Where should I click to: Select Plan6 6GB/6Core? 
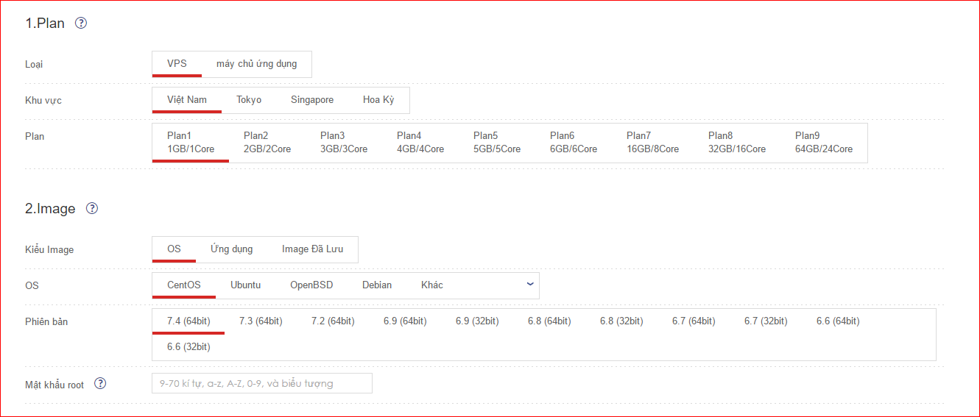574,143
